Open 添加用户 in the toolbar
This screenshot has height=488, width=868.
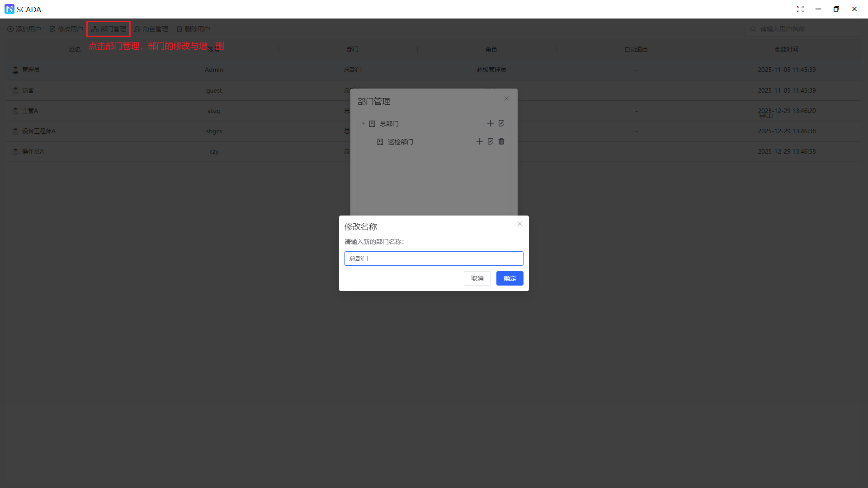tap(24, 29)
